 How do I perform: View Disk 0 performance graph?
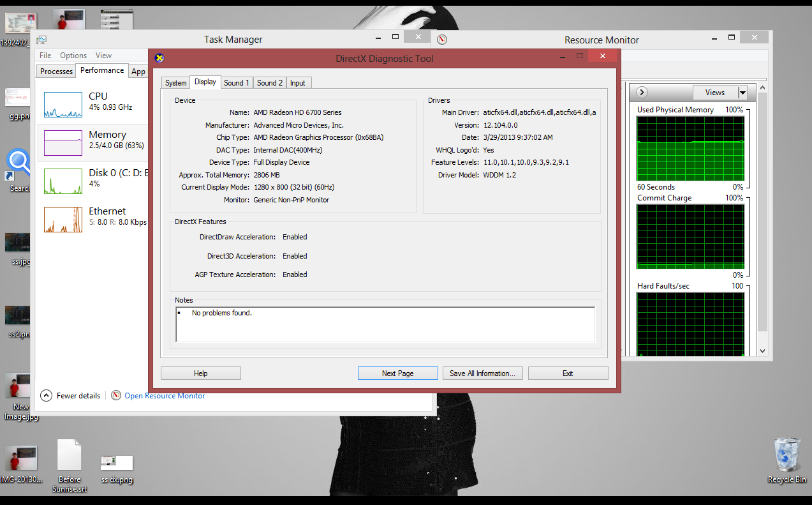(63, 181)
